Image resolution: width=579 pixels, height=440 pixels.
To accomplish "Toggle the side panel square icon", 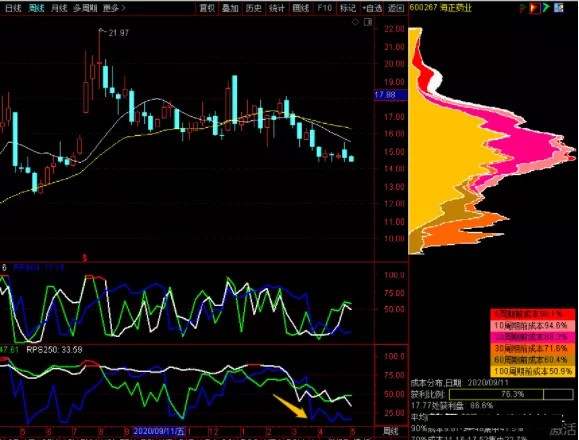I will [x=368, y=22].
